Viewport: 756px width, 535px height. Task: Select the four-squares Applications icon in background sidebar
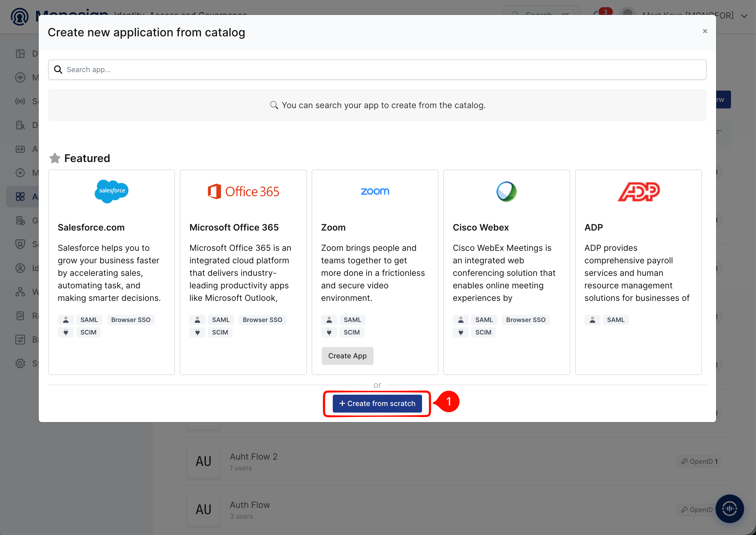(x=21, y=197)
